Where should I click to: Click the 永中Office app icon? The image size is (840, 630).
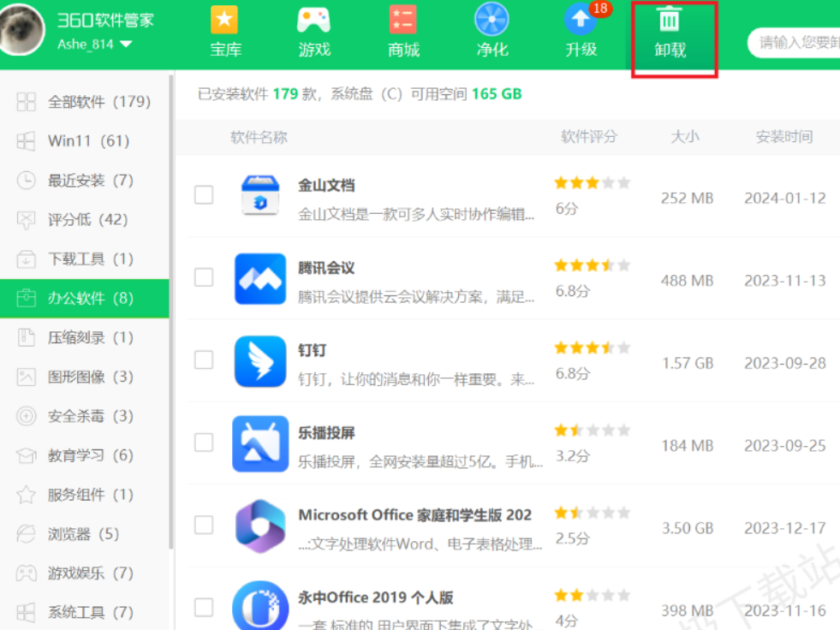260,606
